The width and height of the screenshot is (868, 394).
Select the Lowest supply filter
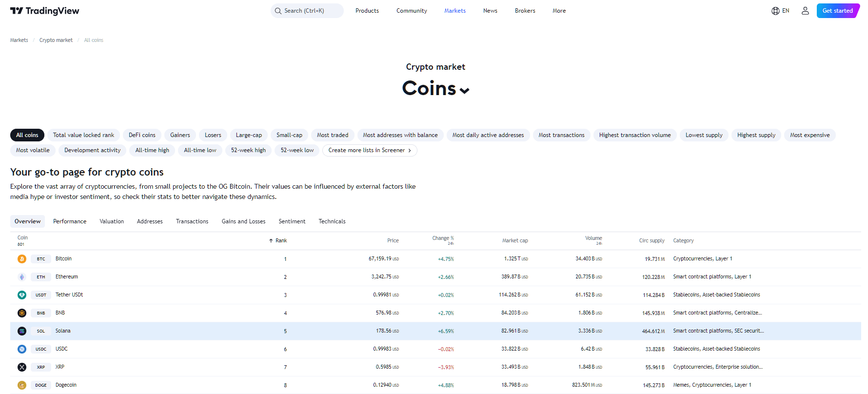(704, 135)
